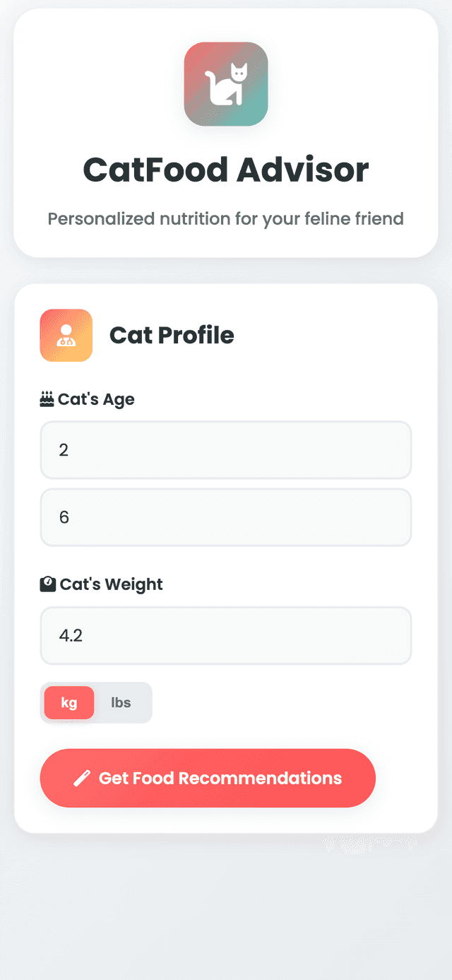Click the top header card
Screen dimensions: 452x980
(226, 134)
